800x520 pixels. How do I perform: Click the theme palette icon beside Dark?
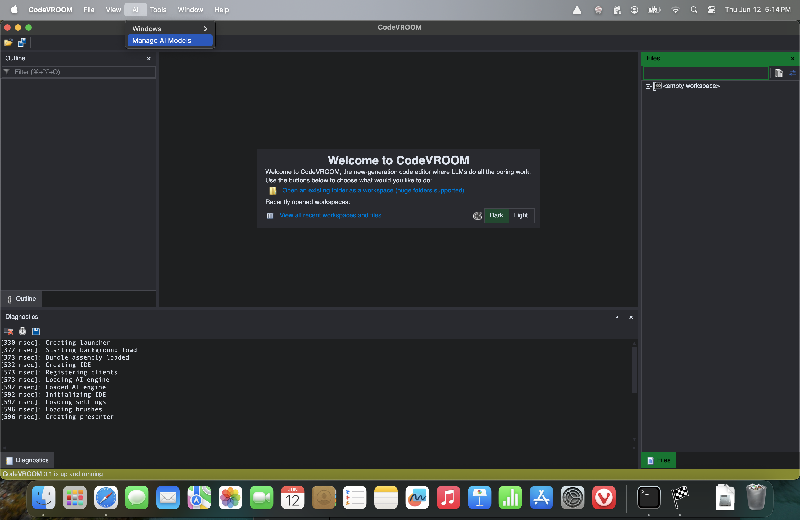pyautogui.click(x=477, y=215)
